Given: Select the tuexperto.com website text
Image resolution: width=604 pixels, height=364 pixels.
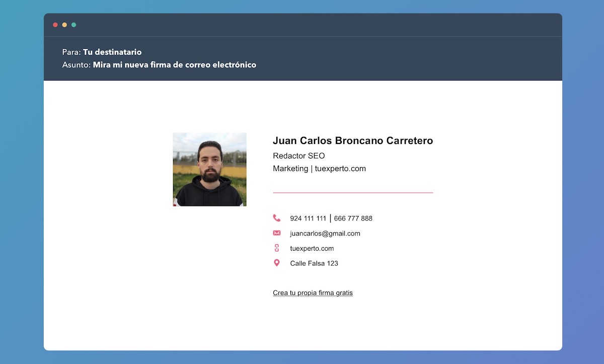Looking at the screenshot, I should 312,248.
